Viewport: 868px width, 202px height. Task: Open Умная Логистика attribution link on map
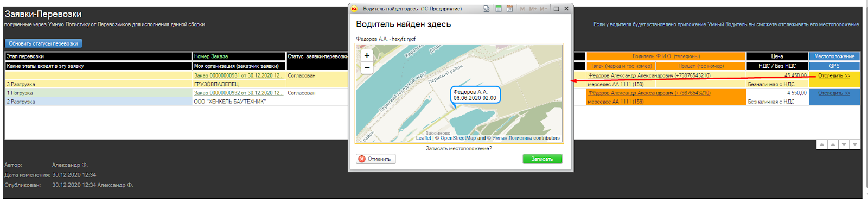click(x=512, y=138)
